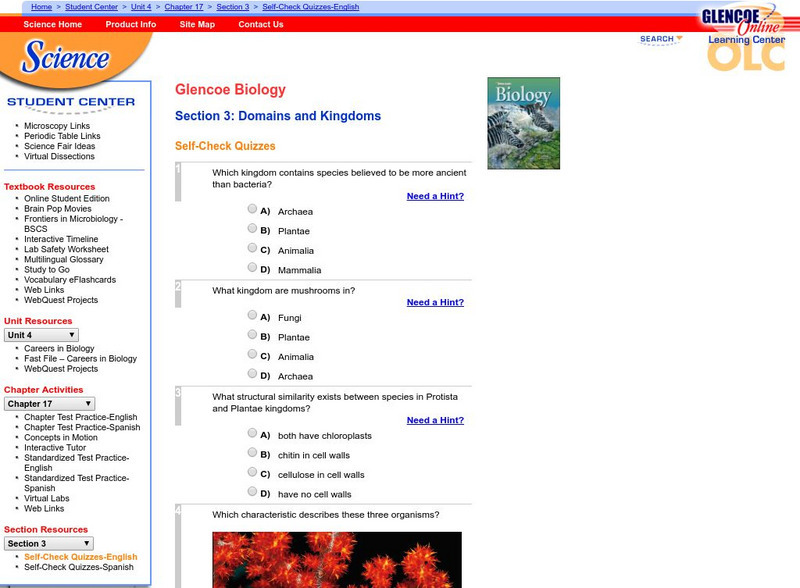The image size is (800, 588).
Task: Open Interactive Tutor
Action: tap(55, 448)
